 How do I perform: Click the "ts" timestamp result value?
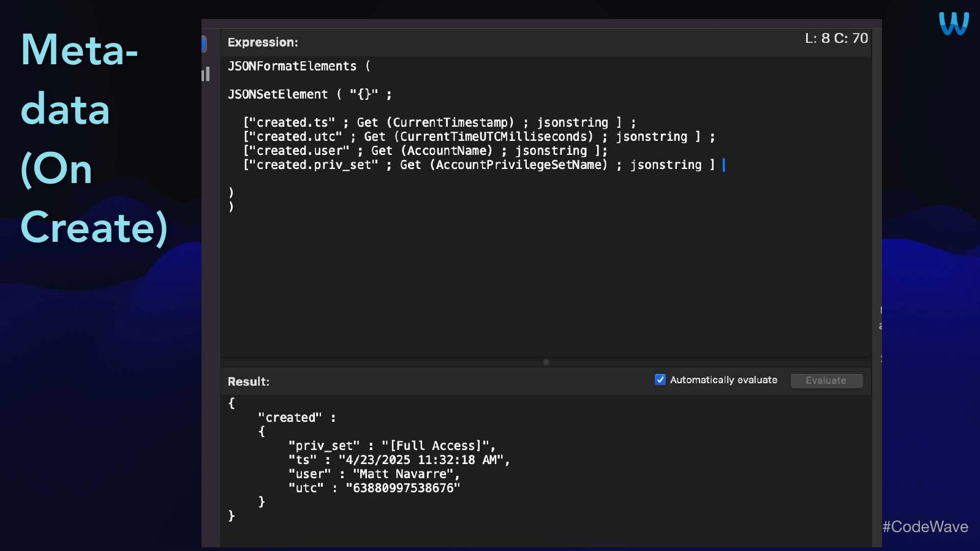[421, 460]
